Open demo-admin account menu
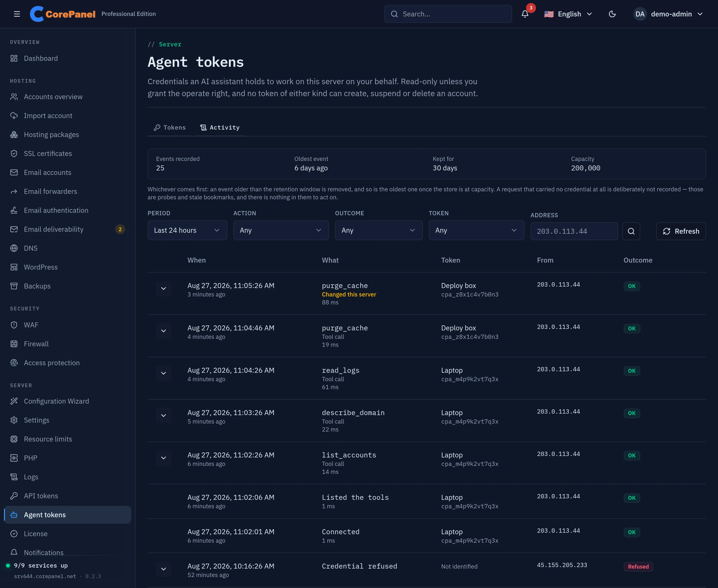The height and width of the screenshot is (588, 718). pyautogui.click(x=668, y=14)
